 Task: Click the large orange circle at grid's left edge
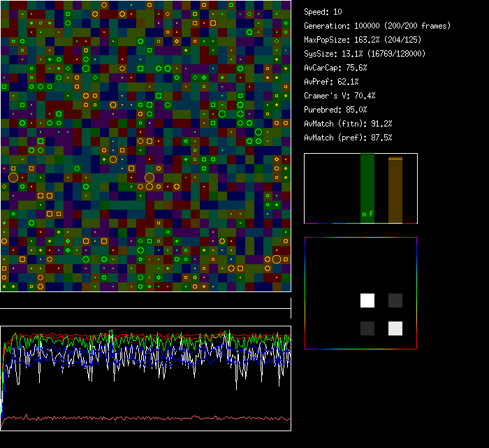click(13, 178)
